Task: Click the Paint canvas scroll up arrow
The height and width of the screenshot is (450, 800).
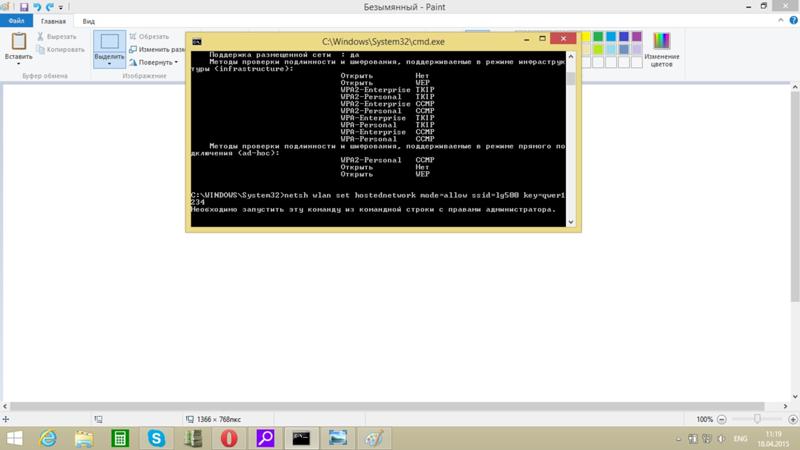Action: click(795, 88)
